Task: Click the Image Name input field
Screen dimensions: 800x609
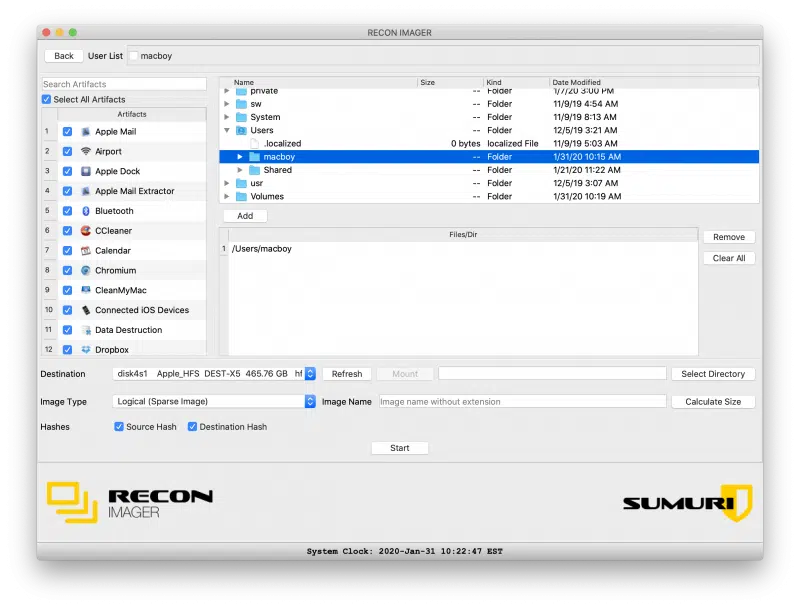Action: 522,402
